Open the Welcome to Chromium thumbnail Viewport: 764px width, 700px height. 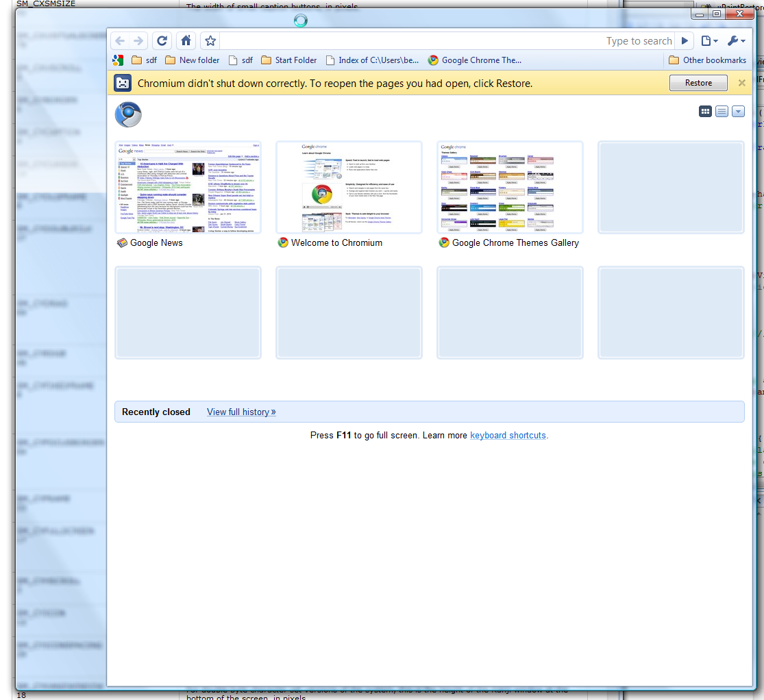click(x=349, y=188)
